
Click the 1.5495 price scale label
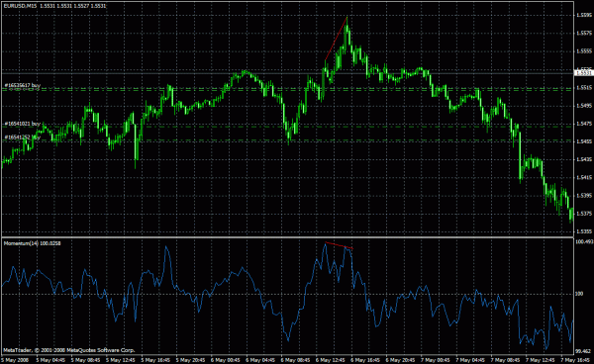tap(583, 106)
